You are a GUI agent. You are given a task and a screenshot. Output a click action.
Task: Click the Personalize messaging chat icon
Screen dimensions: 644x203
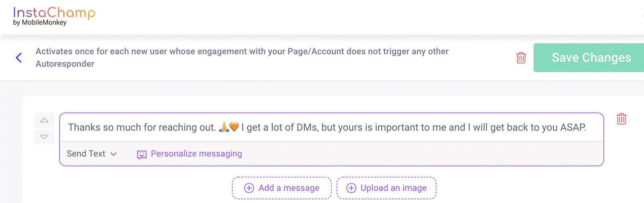point(142,155)
